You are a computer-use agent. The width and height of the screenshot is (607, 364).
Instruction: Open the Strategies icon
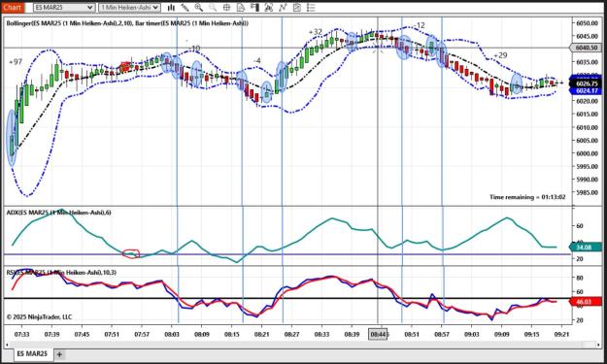[x=283, y=8]
